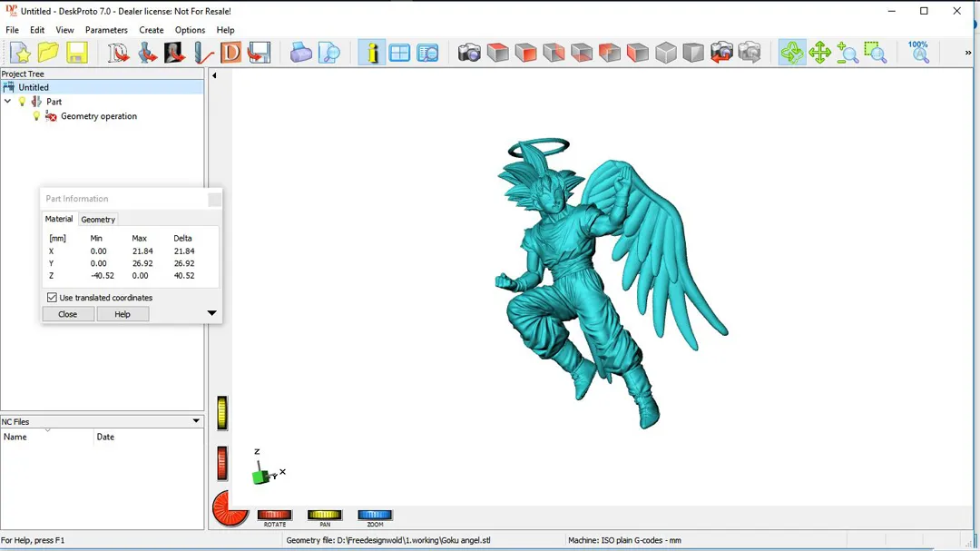Switch to the Material tab
The image size is (980, 551).
tap(59, 219)
